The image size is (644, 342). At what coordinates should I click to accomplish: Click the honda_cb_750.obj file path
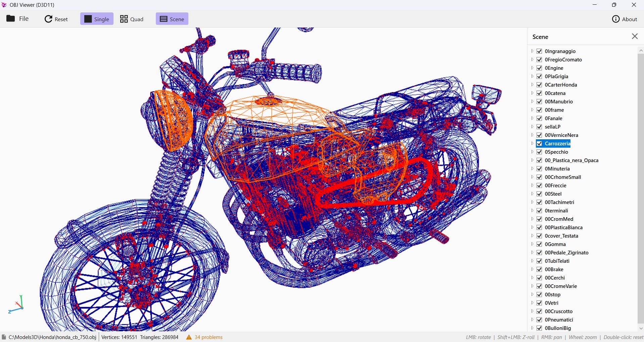(x=52, y=337)
